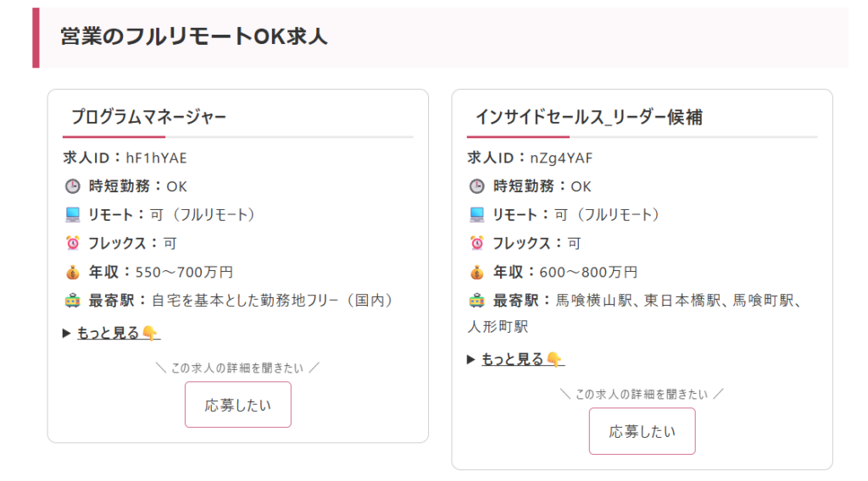The height and width of the screenshot is (481, 868).
Task: Click the laptop icon in インサイドセールス card
Action: click(476, 215)
